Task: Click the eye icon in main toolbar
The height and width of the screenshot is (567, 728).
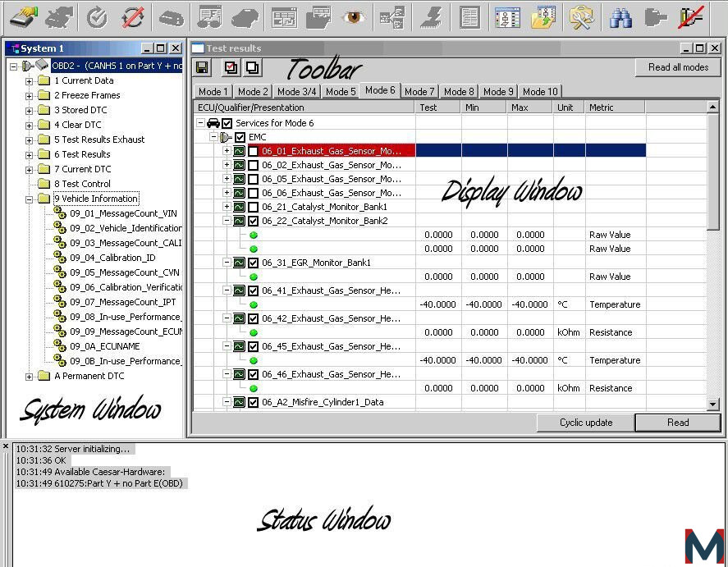Action: 353,17
